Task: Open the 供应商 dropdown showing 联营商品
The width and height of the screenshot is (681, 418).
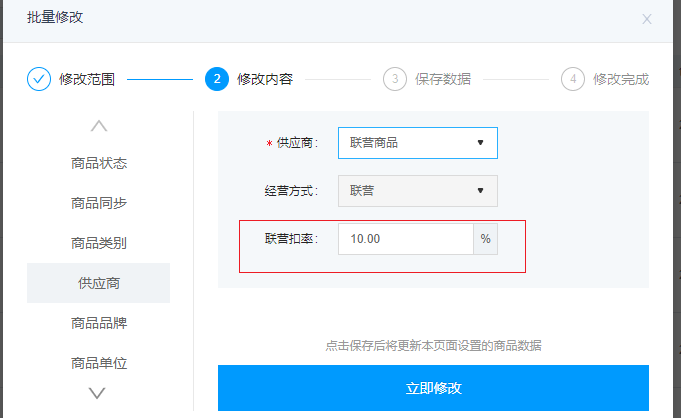Action: point(417,143)
